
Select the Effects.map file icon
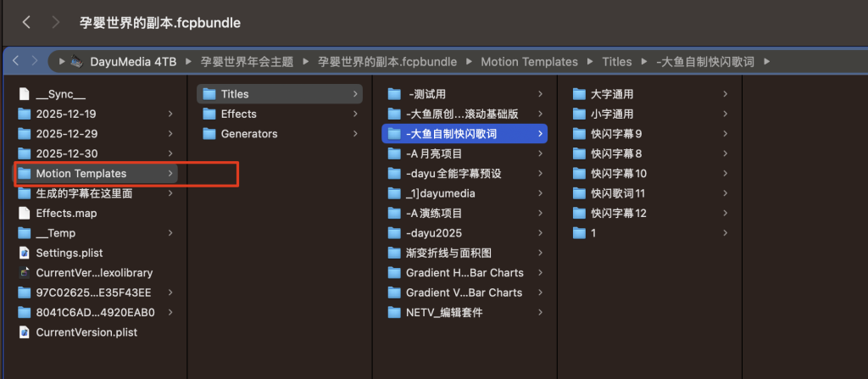24,213
